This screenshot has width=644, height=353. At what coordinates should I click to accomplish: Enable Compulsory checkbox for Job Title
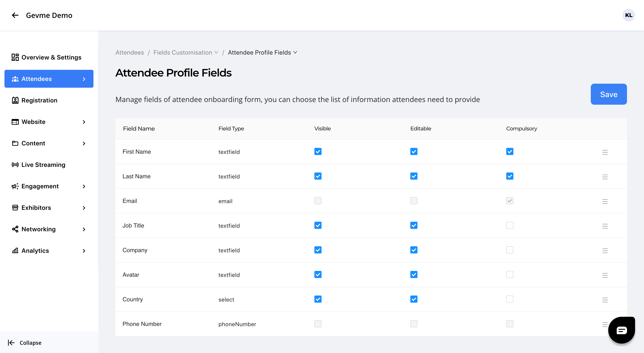click(510, 225)
